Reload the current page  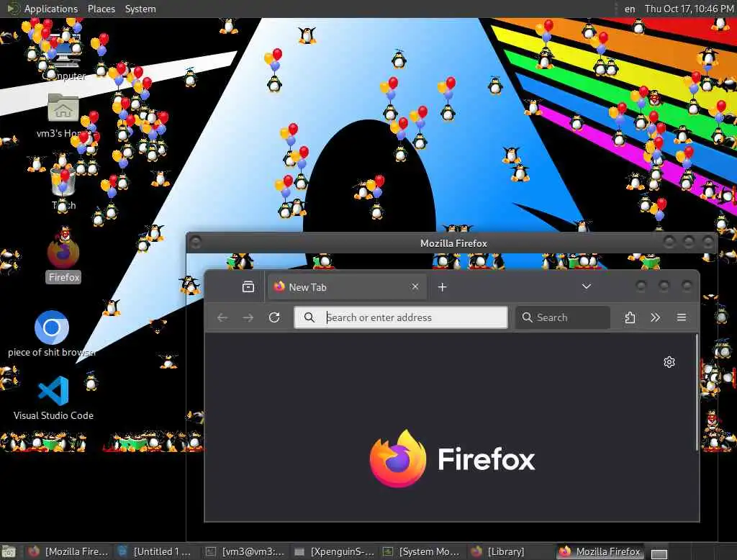tap(274, 317)
